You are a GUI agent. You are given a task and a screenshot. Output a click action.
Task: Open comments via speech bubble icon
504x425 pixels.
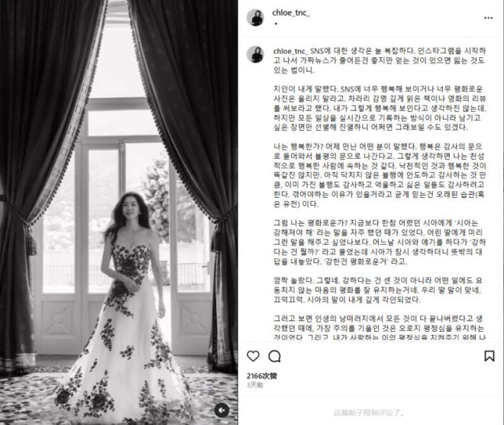(x=274, y=356)
